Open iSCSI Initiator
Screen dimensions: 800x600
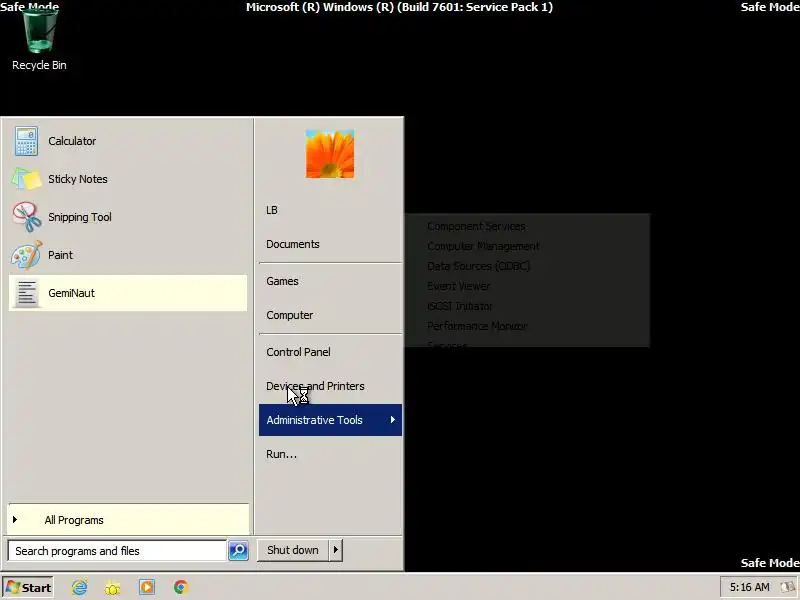527,306
